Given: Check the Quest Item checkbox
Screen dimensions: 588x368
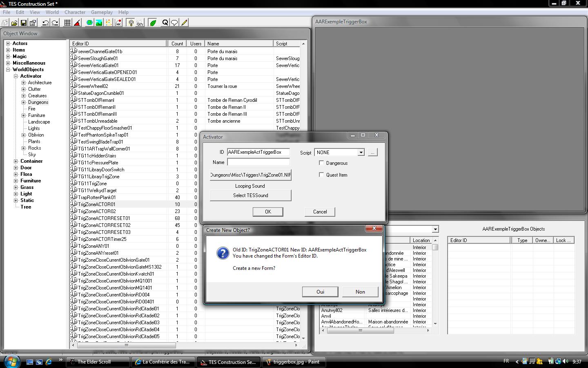Looking at the screenshot, I should pyautogui.click(x=321, y=175).
